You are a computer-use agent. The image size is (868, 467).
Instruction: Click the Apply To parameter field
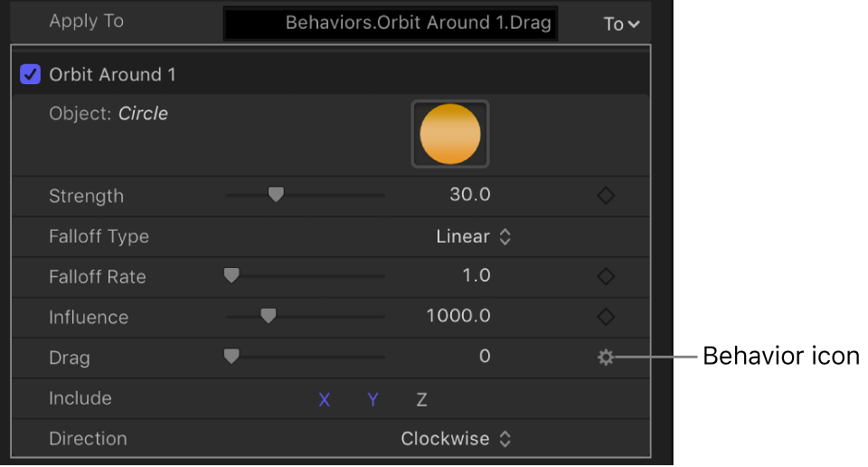pos(391,24)
